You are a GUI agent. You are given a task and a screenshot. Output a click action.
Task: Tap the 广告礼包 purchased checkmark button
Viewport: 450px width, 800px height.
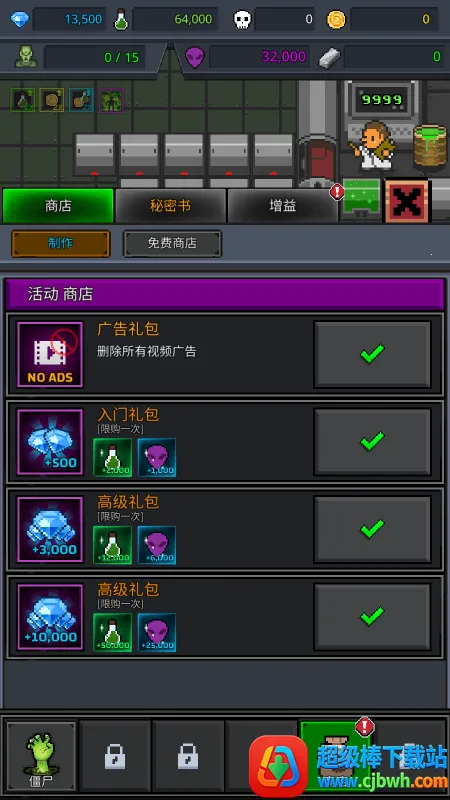click(x=372, y=354)
